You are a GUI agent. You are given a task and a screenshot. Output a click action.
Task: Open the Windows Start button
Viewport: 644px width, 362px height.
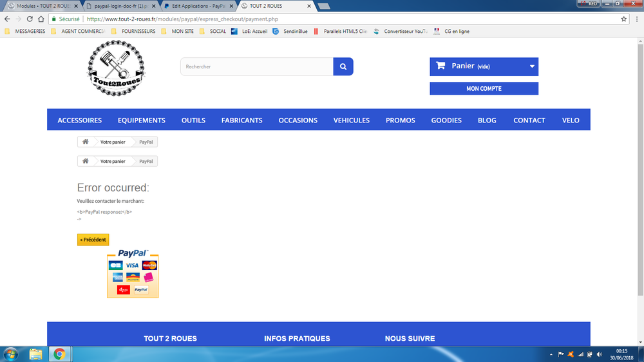(x=11, y=354)
